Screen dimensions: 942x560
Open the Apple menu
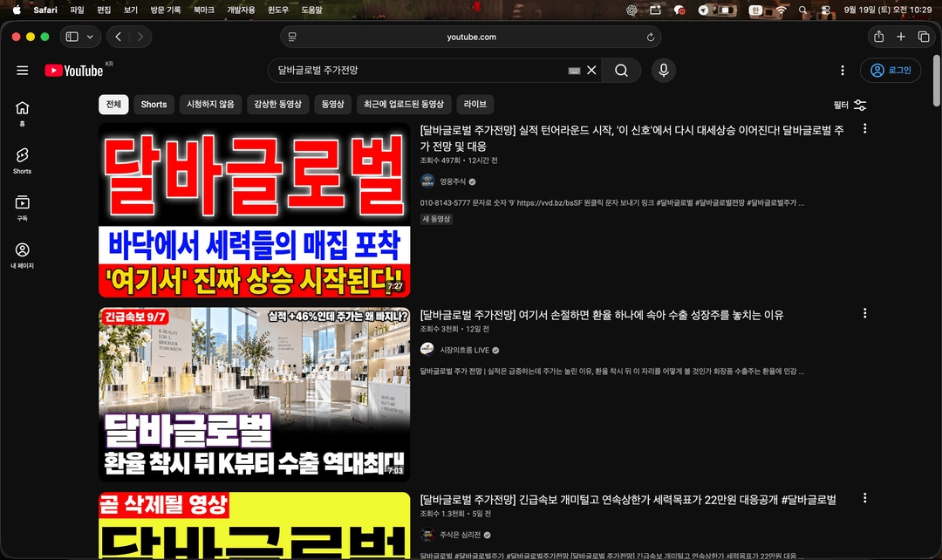tap(17, 10)
